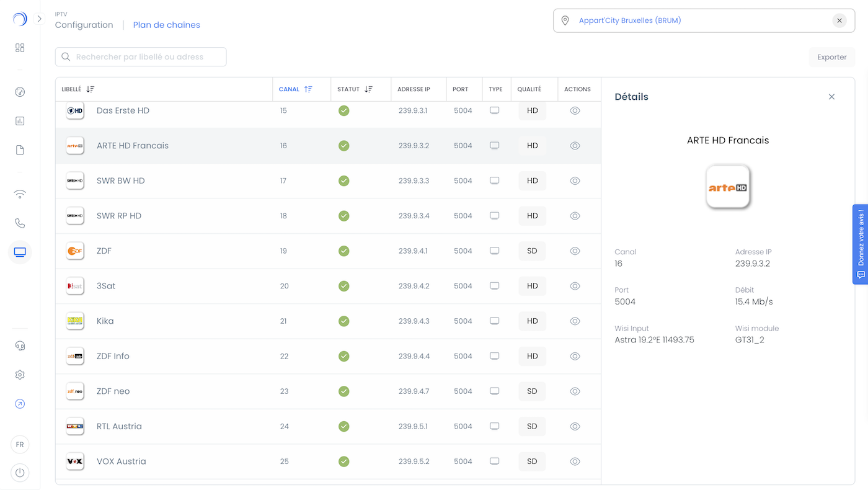868x490 pixels.
Task: Close the Détails panel
Action: (831, 97)
